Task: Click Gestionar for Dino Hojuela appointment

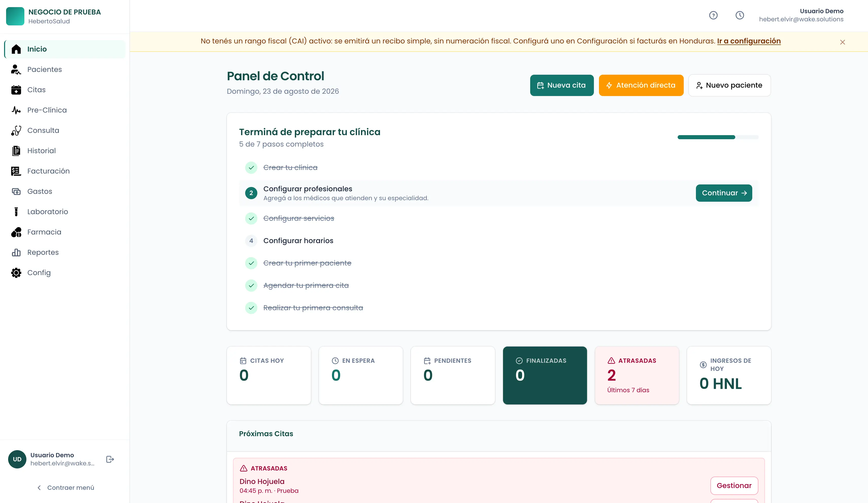Action: tap(734, 485)
